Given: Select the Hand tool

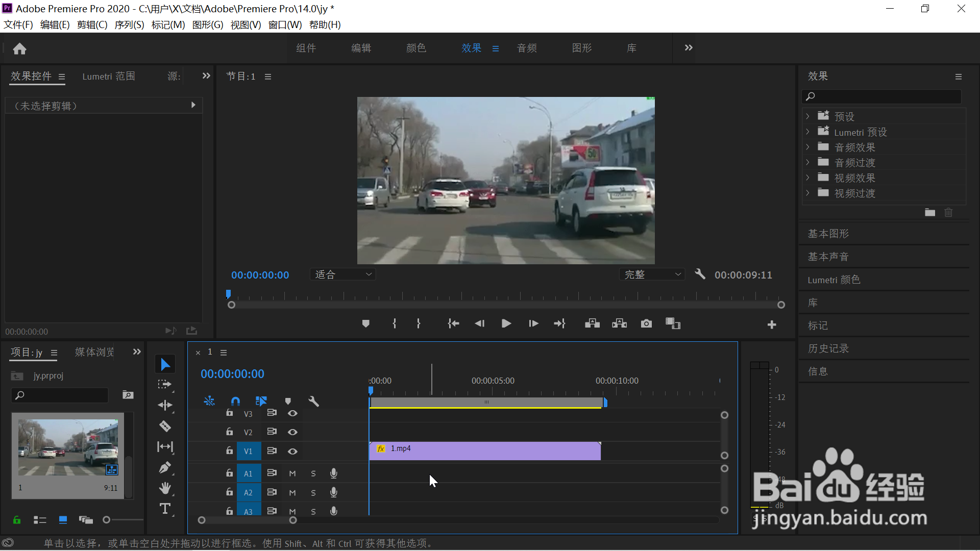Looking at the screenshot, I should (165, 488).
